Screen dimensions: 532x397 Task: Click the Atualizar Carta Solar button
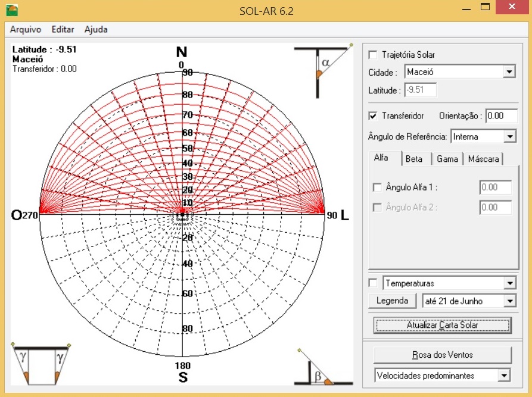point(442,326)
